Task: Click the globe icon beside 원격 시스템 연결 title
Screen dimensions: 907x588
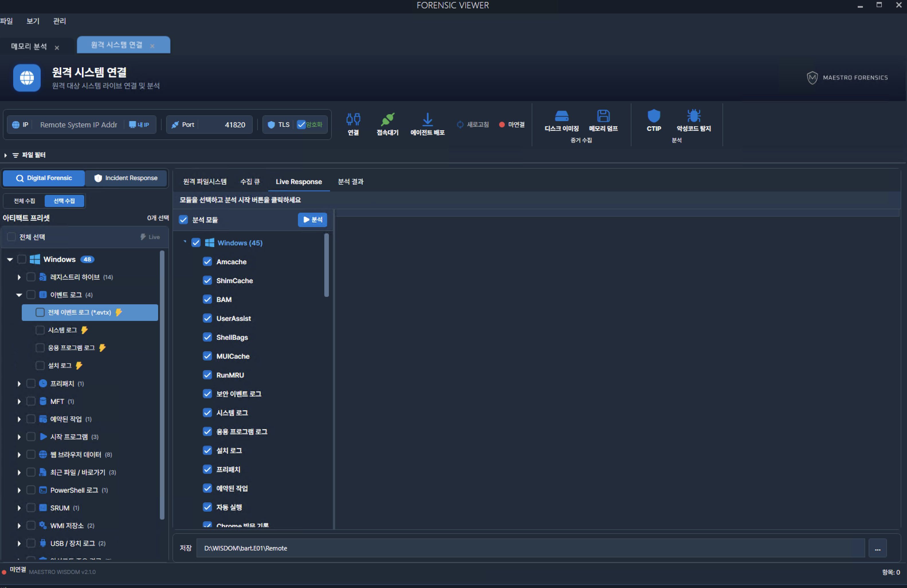Action: coord(27,78)
